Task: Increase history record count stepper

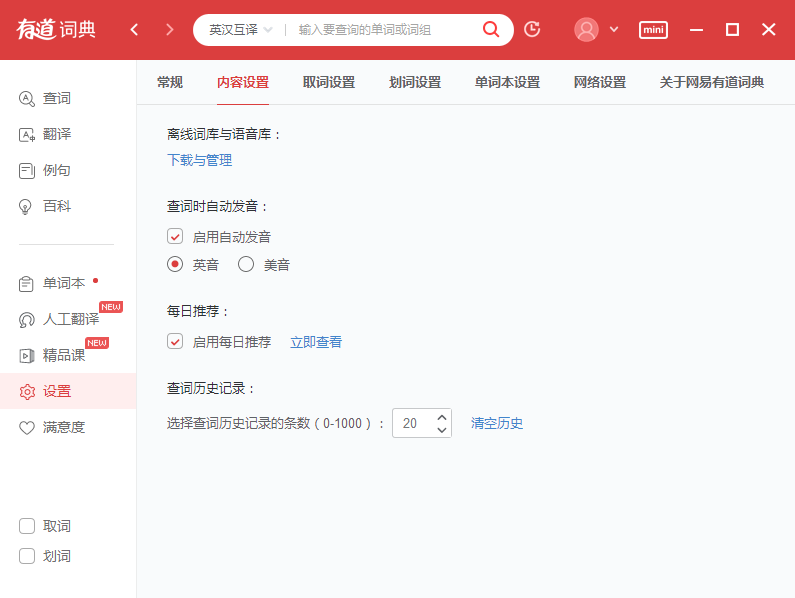Action: point(442,416)
